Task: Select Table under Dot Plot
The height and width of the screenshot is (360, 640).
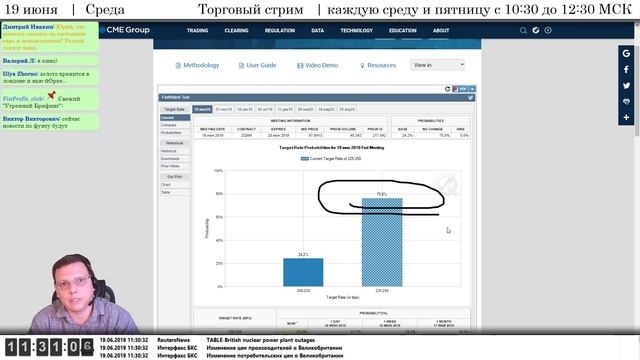Action: (175, 192)
